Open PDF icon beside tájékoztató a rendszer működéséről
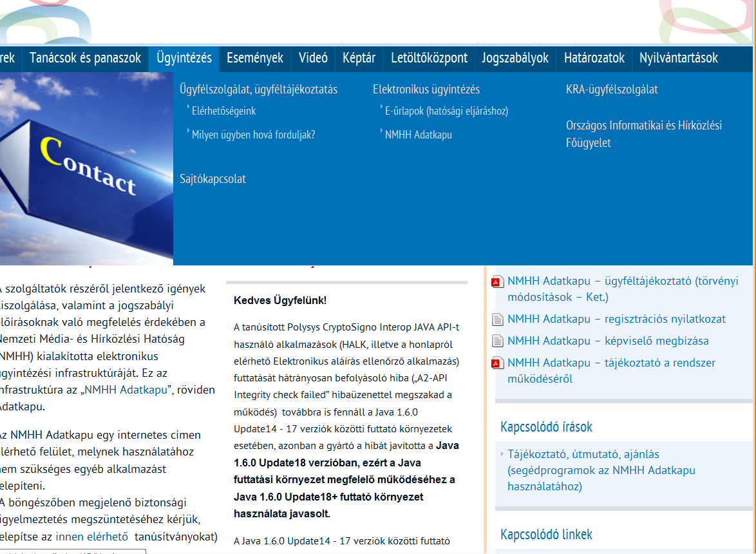This screenshot has height=554, width=756. (498, 363)
